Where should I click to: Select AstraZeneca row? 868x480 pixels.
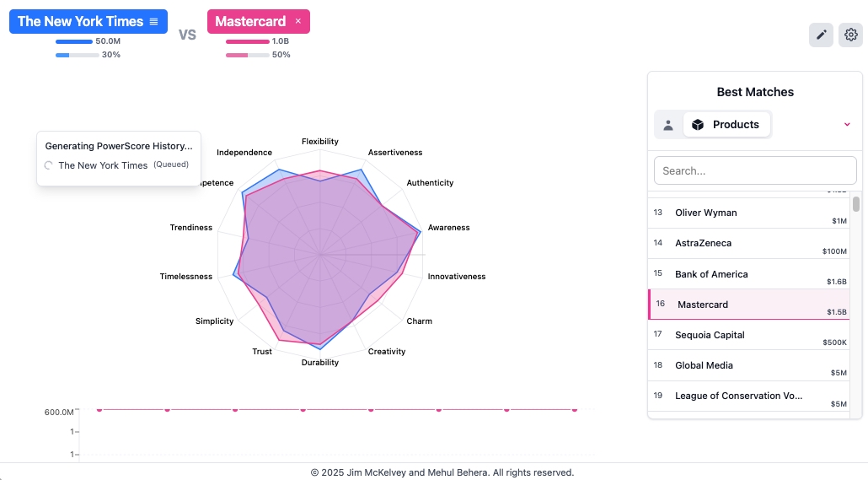point(748,243)
